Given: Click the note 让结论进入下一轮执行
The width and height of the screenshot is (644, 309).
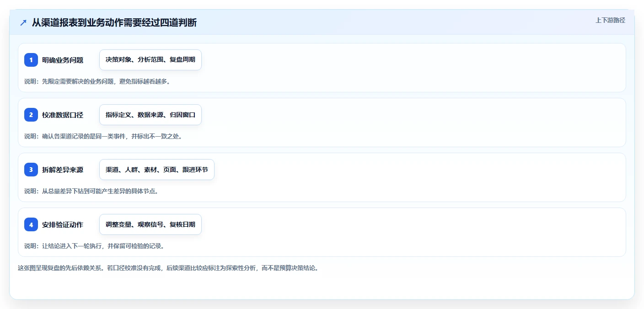Looking at the screenshot, I should 94,246.
